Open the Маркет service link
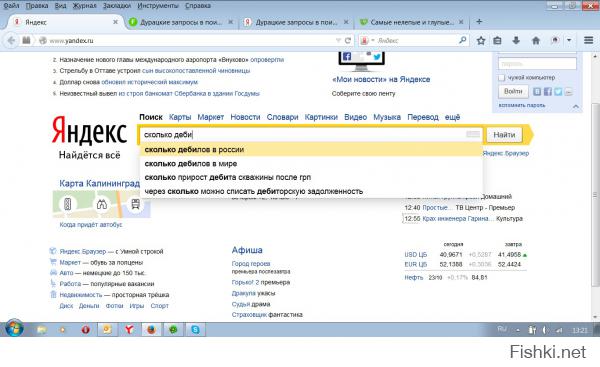 point(210,117)
